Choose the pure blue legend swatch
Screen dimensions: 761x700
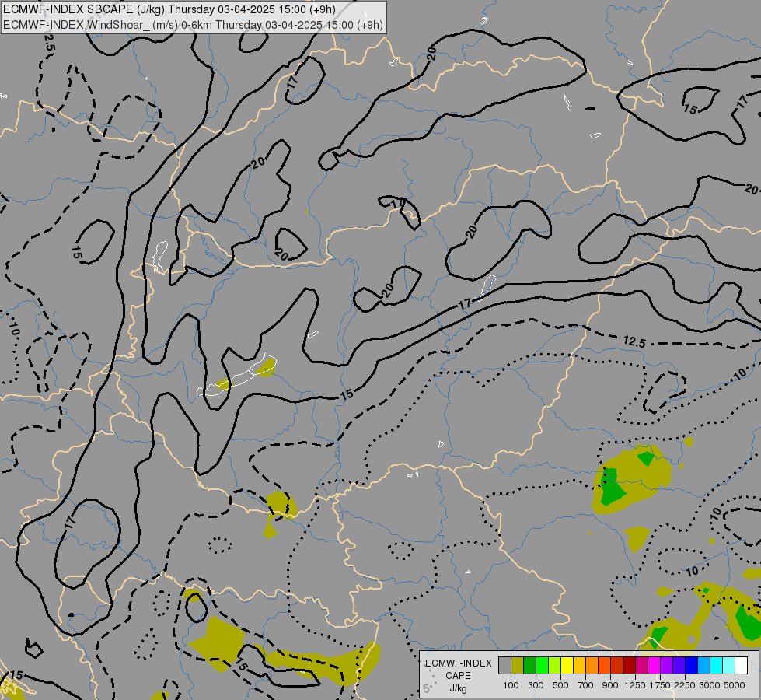(x=691, y=666)
